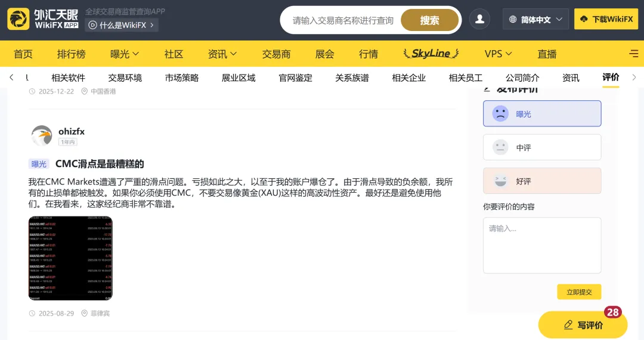Switch to the 关系族谱 tab
Viewport: 644px width, 340px height.
click(352, 78)
